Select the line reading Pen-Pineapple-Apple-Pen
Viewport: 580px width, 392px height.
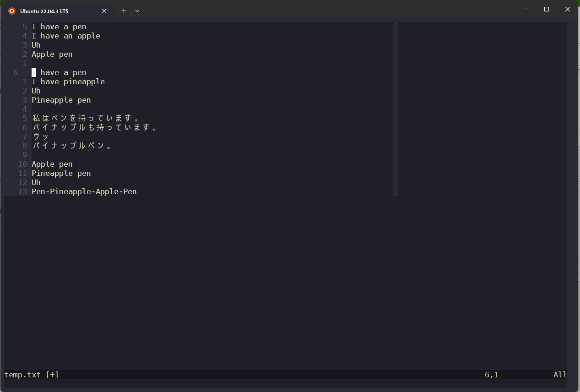pos(84,191)
